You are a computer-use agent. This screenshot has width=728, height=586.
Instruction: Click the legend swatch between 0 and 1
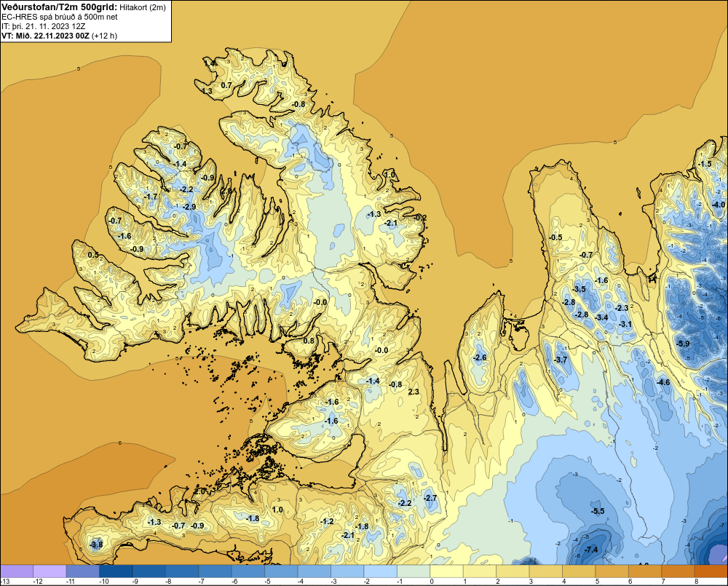[447, 571]
